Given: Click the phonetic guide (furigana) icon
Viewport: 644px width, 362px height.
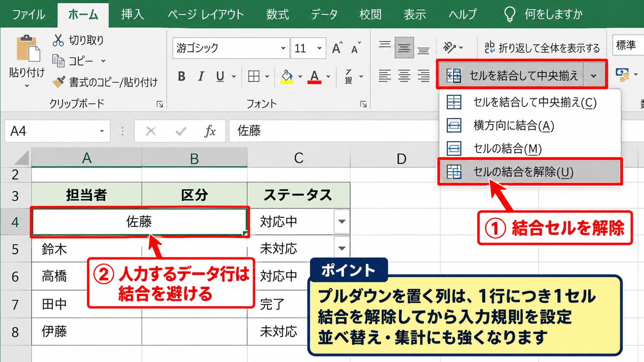Looking at the screenshot, I should click(x=349, y=77).
